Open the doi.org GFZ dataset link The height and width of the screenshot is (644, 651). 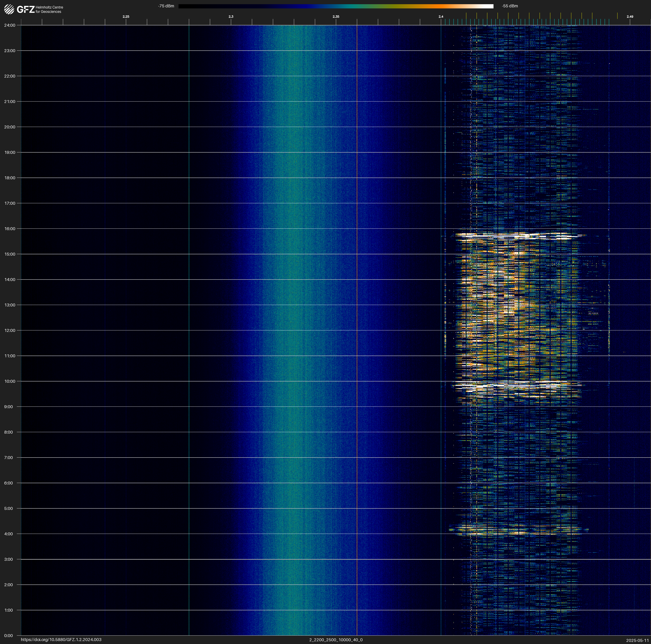point(61,640)
